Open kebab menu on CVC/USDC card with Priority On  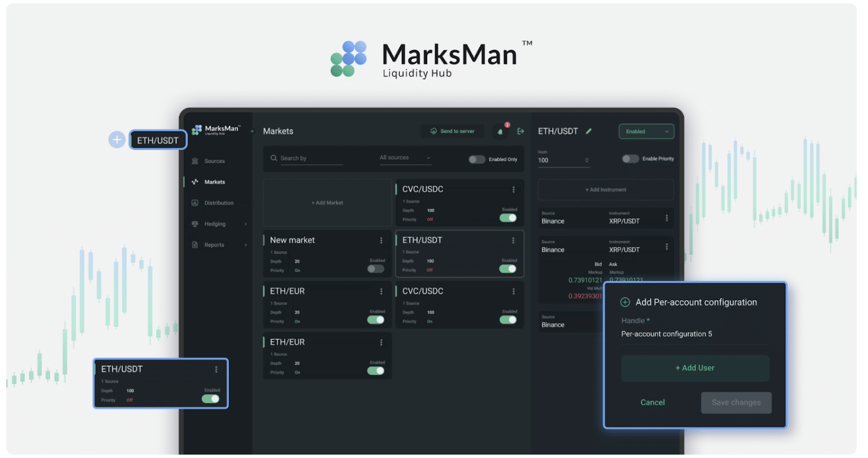pyautogui.click(x=514, y=291)
